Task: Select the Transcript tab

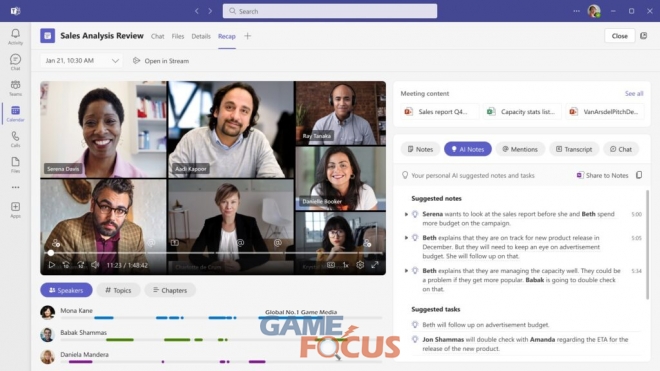Action: (x=574, y=149)
